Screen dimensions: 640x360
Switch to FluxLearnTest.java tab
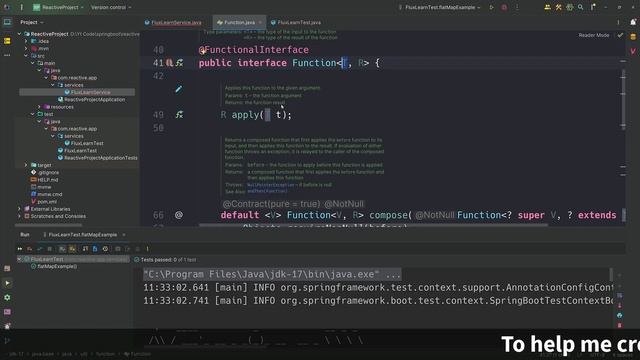coord(296,22)
